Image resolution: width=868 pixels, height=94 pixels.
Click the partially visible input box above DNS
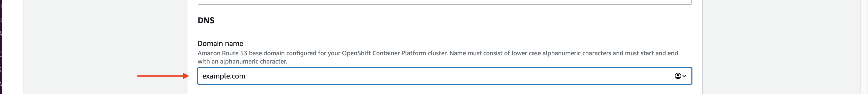click(445, 2)
